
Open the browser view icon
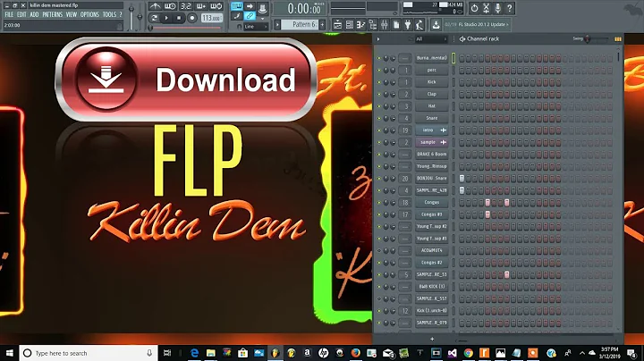(x=372, y=25)
